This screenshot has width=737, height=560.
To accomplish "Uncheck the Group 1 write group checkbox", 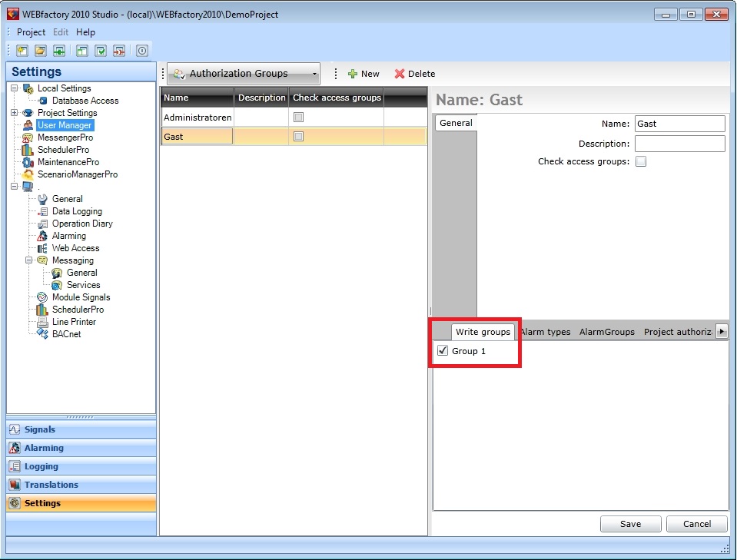I will pyautogui.click(x=442, y=351).
